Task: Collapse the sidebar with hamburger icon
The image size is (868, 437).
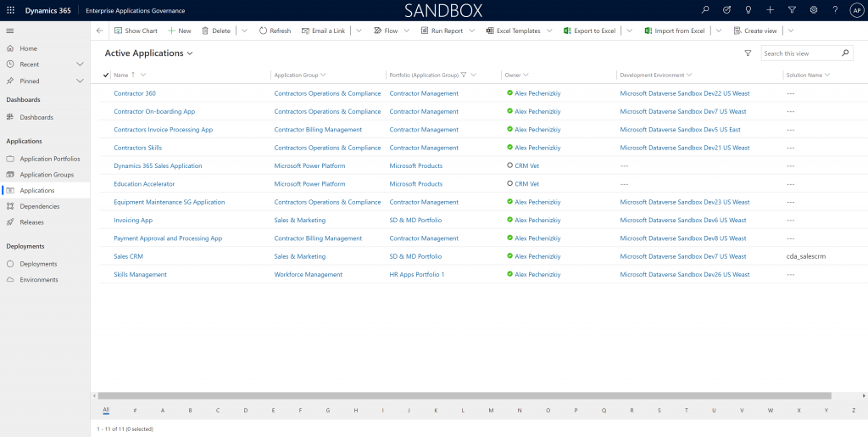Action: [10, 31]
